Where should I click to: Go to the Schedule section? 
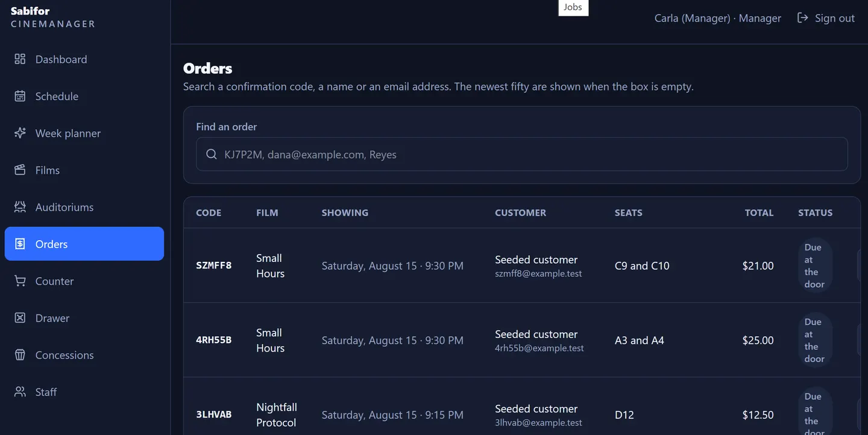(x=84, y=96)
